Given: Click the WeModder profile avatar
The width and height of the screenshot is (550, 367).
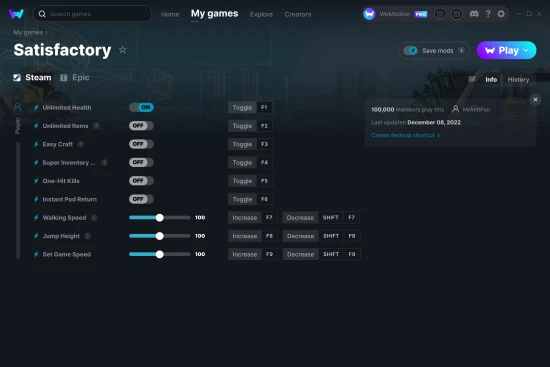Looking at the screenshot, I should tap(369, 14).
